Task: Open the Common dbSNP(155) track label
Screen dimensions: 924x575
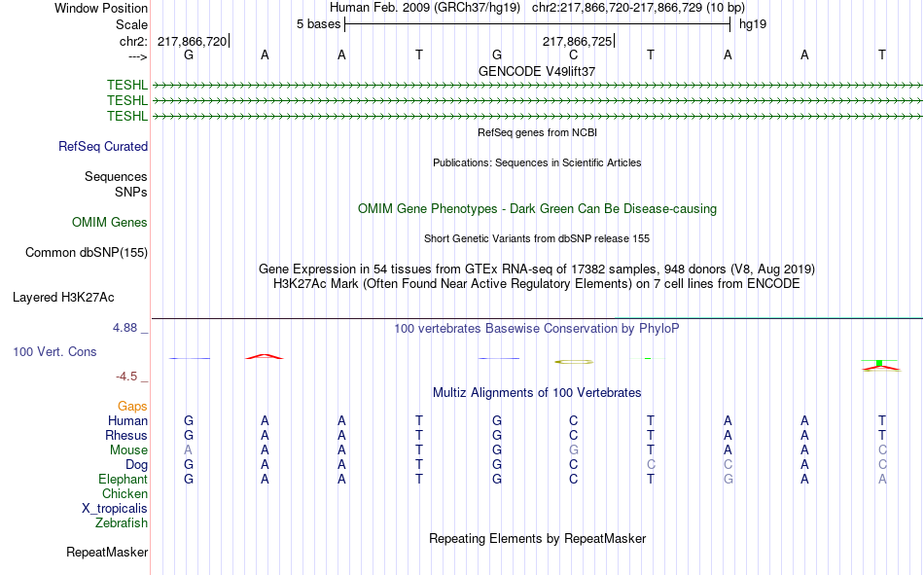Action: [87, 252]
